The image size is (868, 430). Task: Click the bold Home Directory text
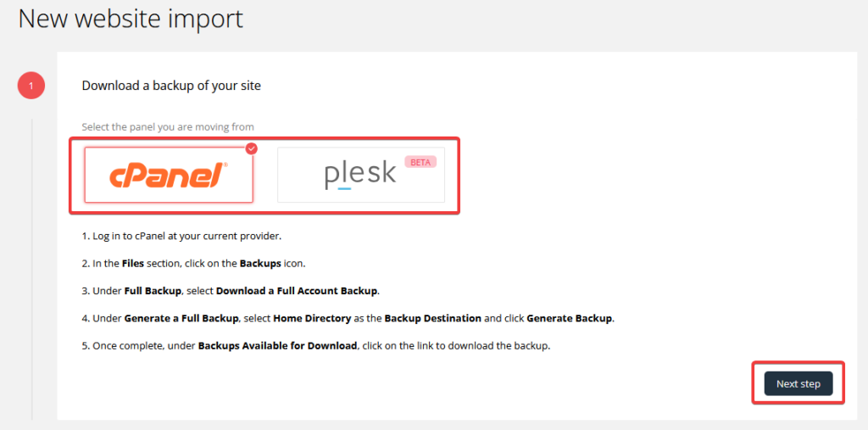click(x=312, y=319)
